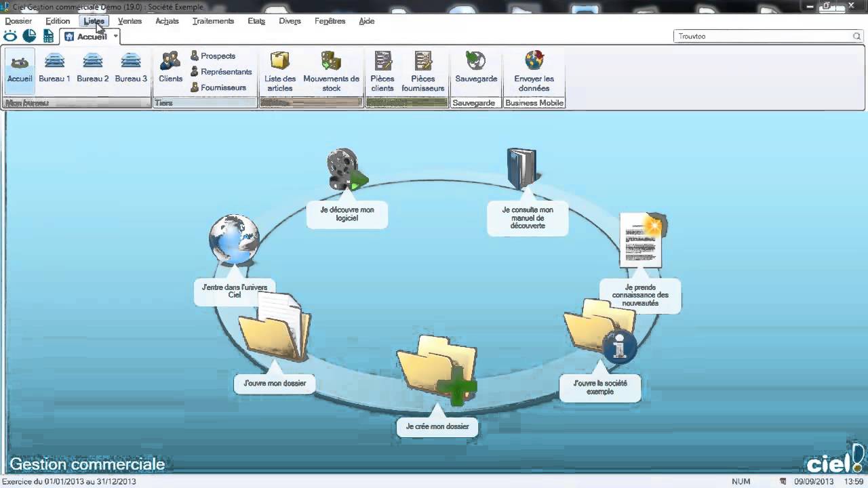Click 'Je découvre mon logiciel' label
The width and height of the screenshot is (868, 488).
coord(347,213)
